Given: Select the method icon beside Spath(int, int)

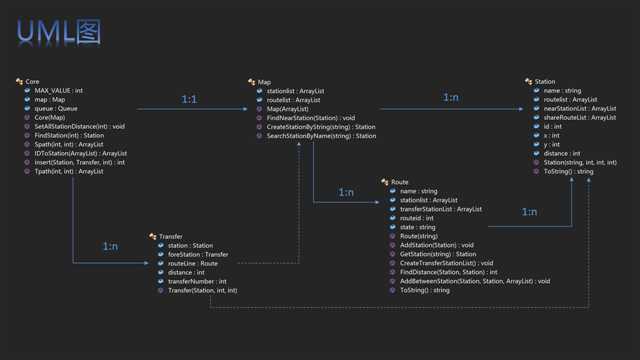Looking at the screenshot, I should (27, 144).
